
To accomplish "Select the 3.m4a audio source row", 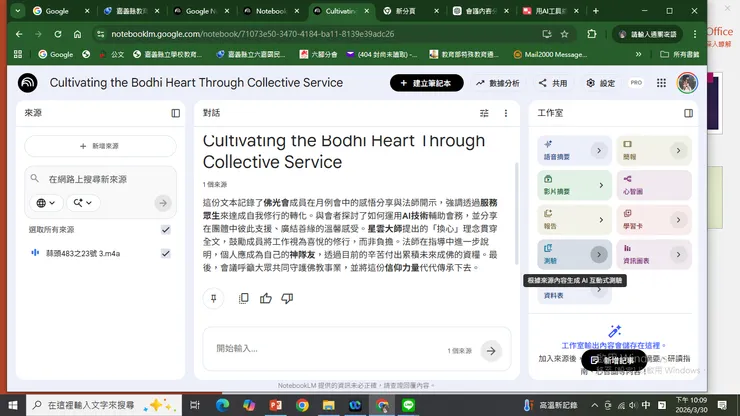I will click(x=100, y=254).
